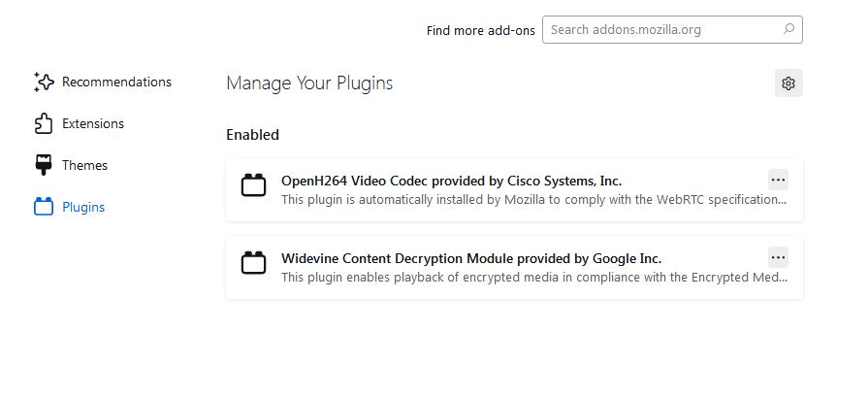Go to the Recommendations section

(x=116, y=83)
